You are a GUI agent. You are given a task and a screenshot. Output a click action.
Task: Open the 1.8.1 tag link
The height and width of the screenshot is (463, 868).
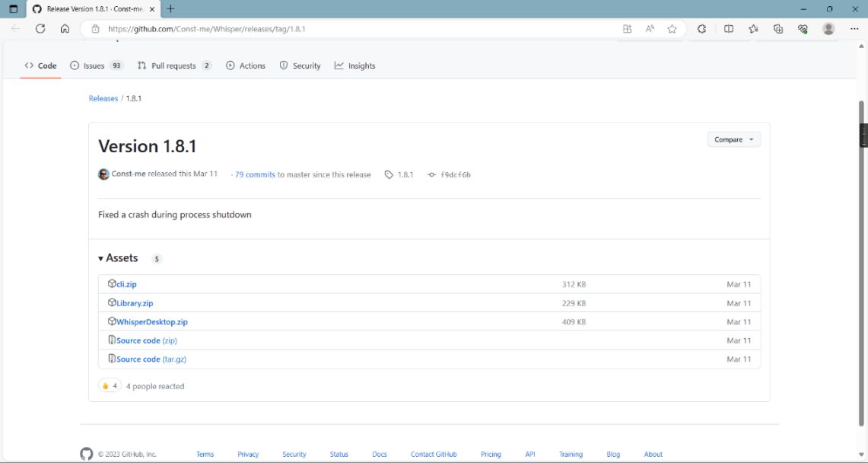pyautogui.click(x=405, y=174)
